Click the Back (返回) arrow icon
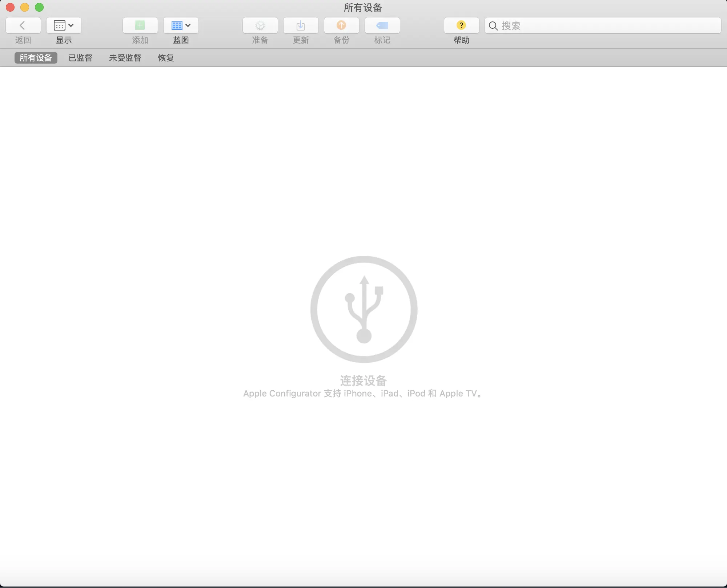The image size is (727, 588). click(23, 25)
